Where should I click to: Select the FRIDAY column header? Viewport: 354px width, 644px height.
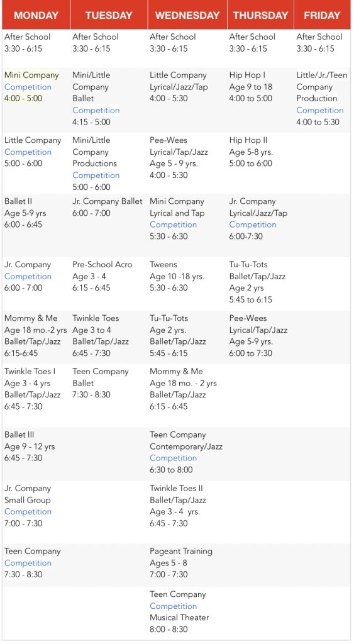tap(323, 15)
